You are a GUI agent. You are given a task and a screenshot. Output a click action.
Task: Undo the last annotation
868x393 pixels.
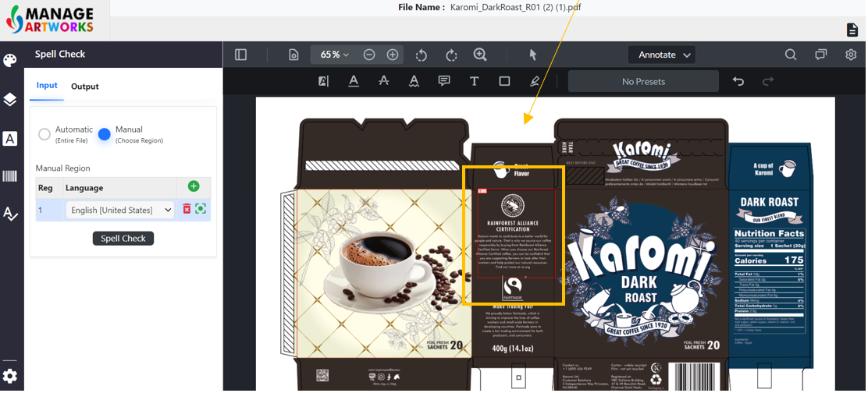738,81
